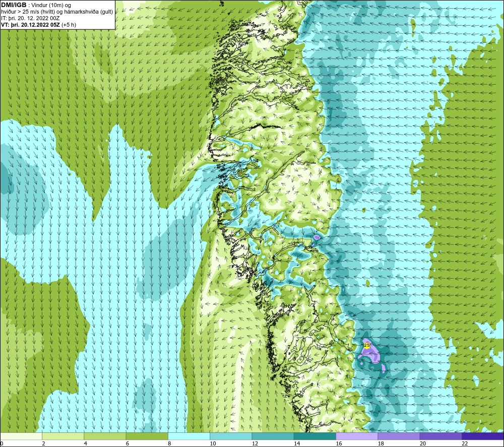Select the 14–16 m/s dark teal legend swatch
The image size is (504, 447).
point(315,436)
